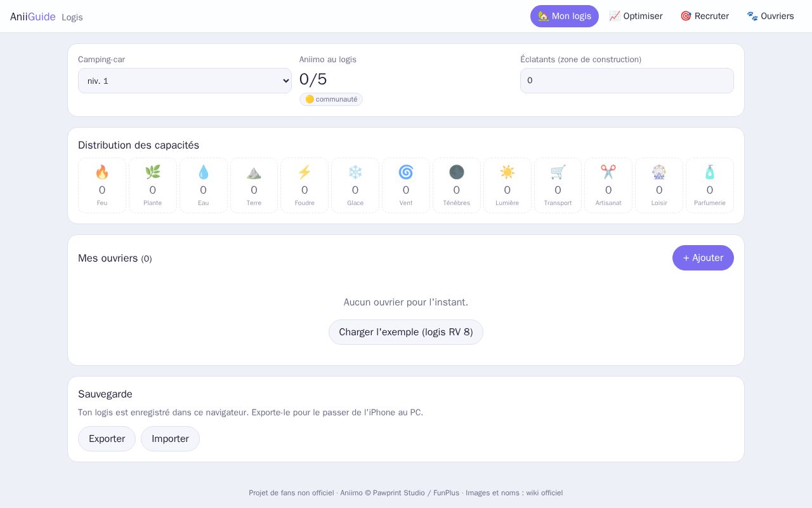This screenshot has width=812, height=508.
Task: Open the Ouvriers tab
Action: point(770,17)
